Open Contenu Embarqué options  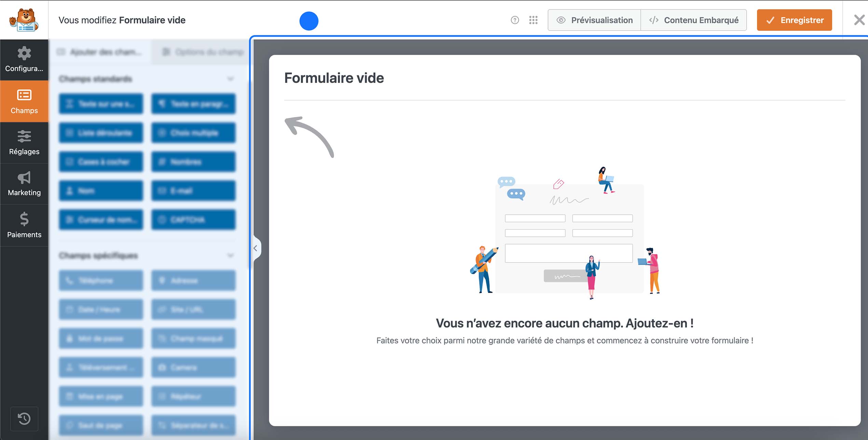[x=694, y=20]
